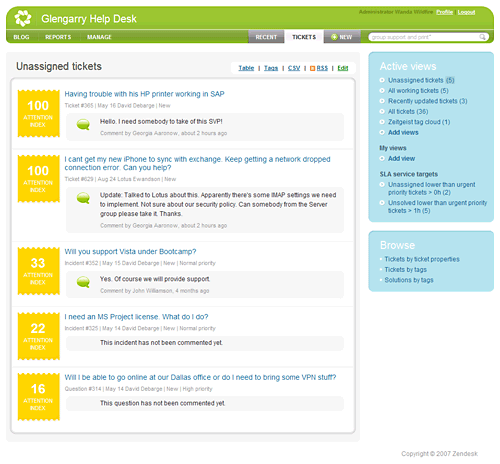
Task: Open Tickets by tags browse link
Action: point(405,270)
